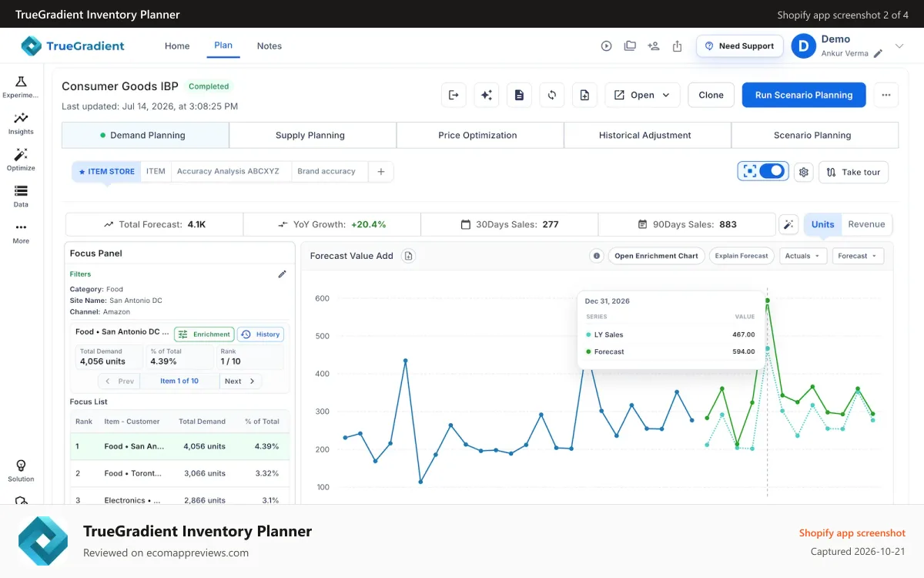Expand the Actuals dropdown
Viewport: 924px width, 578px height.
[x=803, y=256]
